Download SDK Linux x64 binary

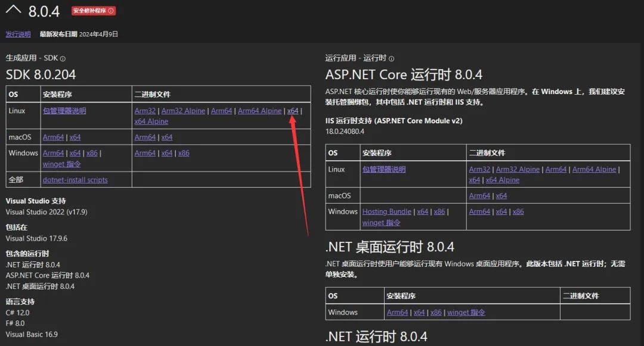293,111
